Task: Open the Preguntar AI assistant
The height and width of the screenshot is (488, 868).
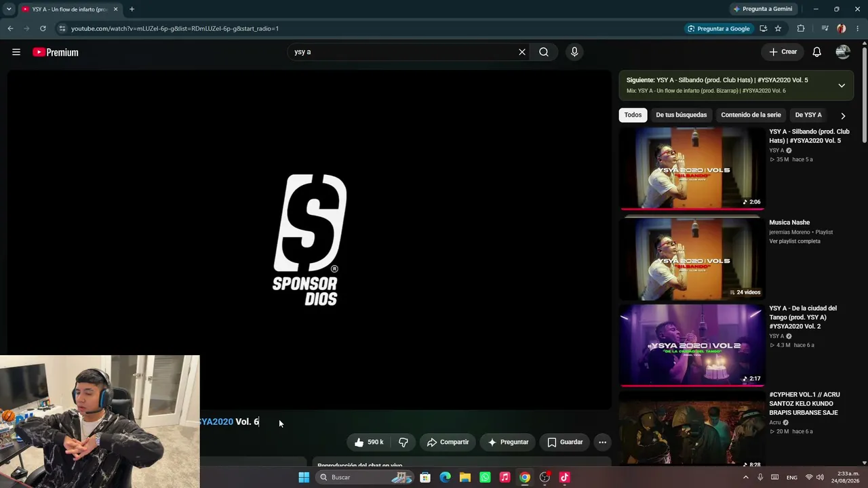Action: [x=508, y=442]
